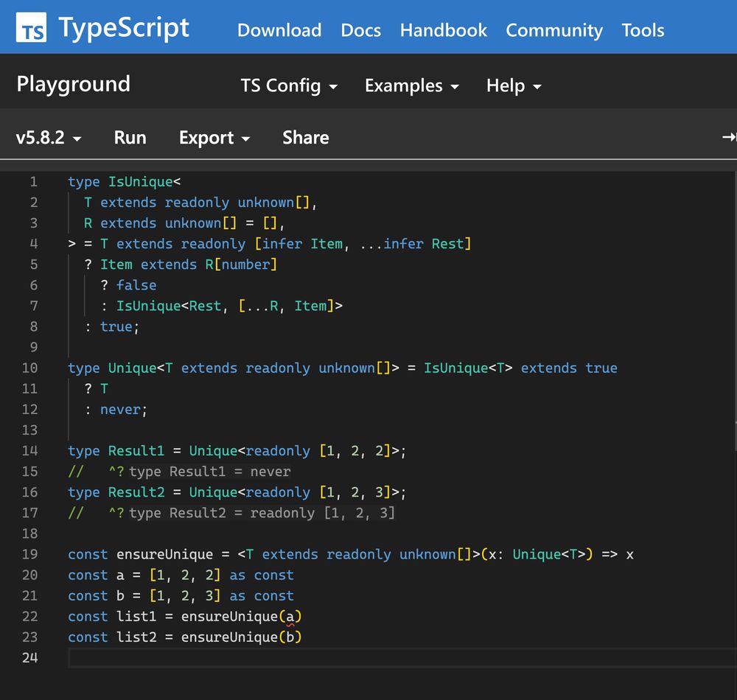The height and width of the screenshot is (700, 737).
Task: Open the TypeScript home link text
Action: point(124,28)
